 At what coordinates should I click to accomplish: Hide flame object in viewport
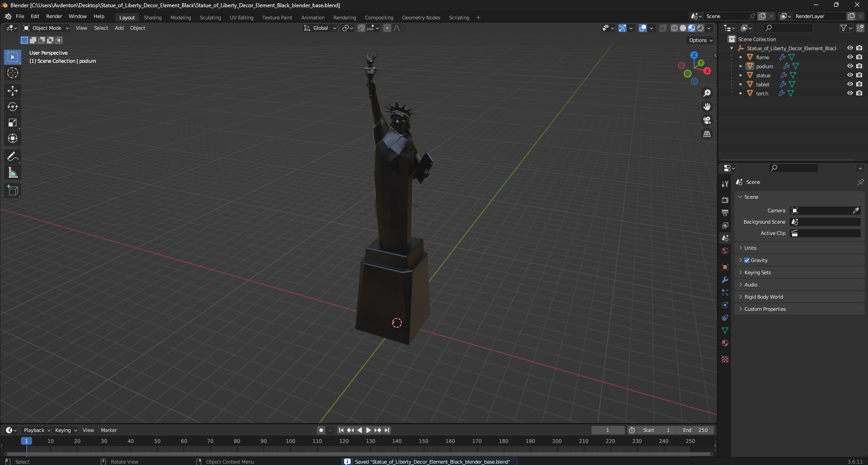point(850,57)
